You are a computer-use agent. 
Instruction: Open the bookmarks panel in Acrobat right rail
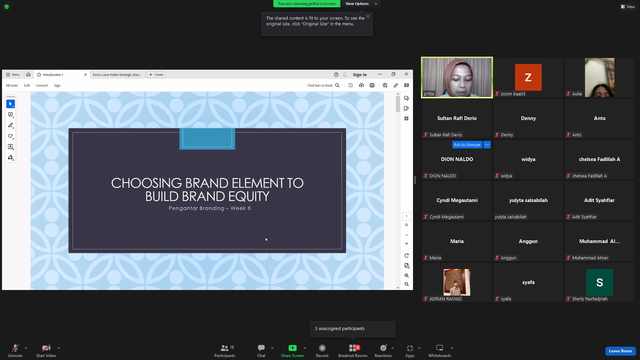[x=406, y=108]
